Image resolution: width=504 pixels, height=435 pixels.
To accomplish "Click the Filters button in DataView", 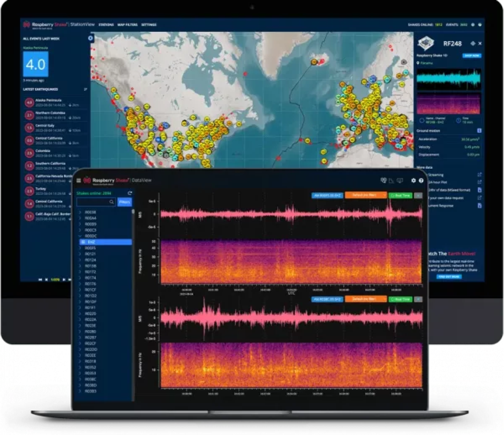I will click(x=124, y=202).
